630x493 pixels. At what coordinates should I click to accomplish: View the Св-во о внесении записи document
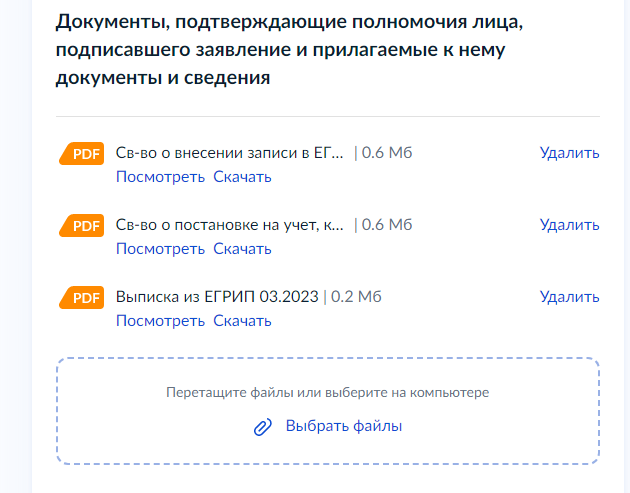point(160,177)
